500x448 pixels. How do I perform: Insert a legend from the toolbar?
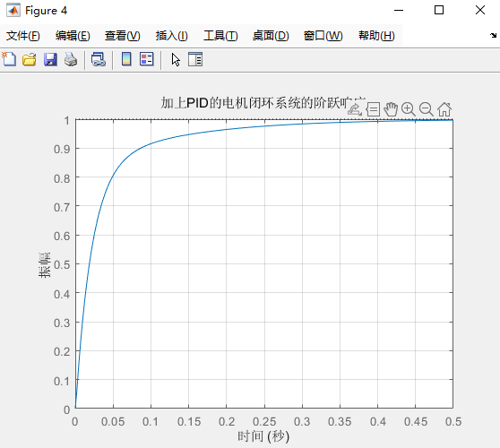(x=147, y=59)
